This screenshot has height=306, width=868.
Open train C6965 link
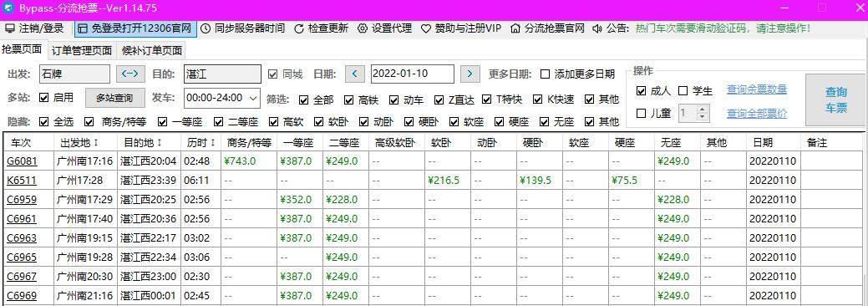(x=22, y=258)
